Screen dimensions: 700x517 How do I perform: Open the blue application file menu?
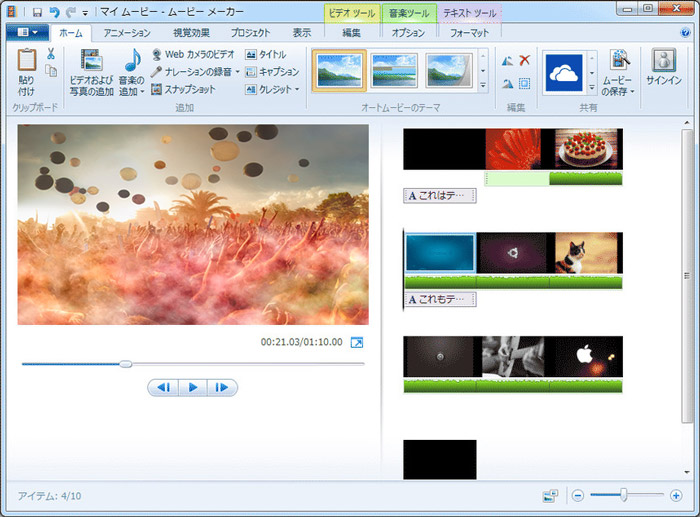(27, 32)
